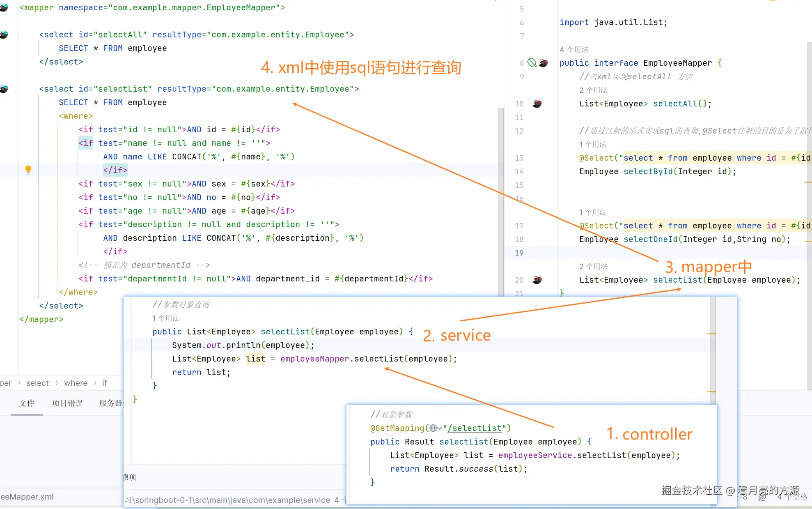The height and width of the screenshot is (509, 812).
Task: Click the MyBatis bird icon beside the selectAll select tag
Action: click(x=4, y=35)
